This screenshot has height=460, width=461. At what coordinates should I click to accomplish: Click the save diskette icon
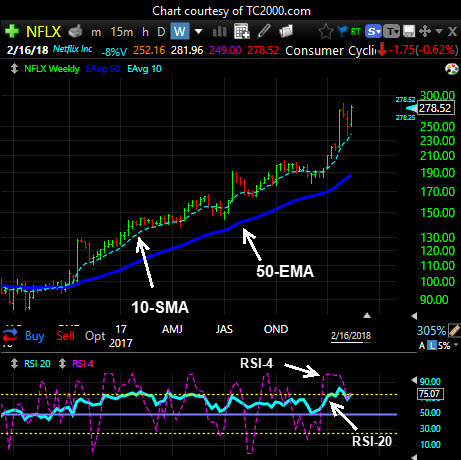[409, 32]
